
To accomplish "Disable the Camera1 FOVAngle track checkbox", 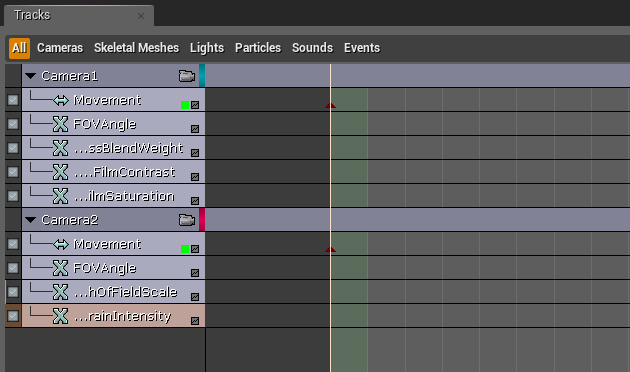I will pos(13,124).
